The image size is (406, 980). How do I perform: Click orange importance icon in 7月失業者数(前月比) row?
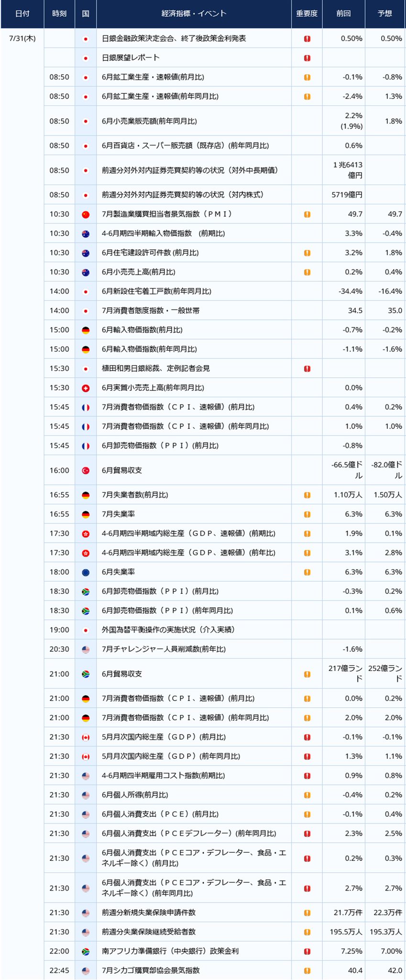tap(307, 495)
